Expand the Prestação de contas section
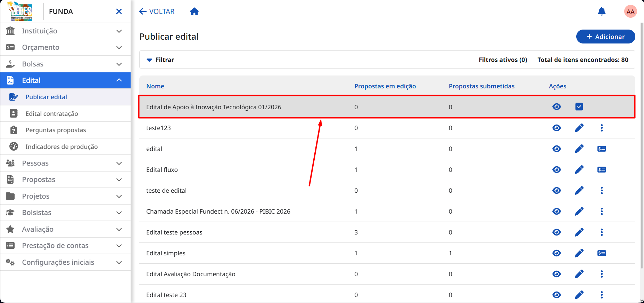 (x=65, y=246)
